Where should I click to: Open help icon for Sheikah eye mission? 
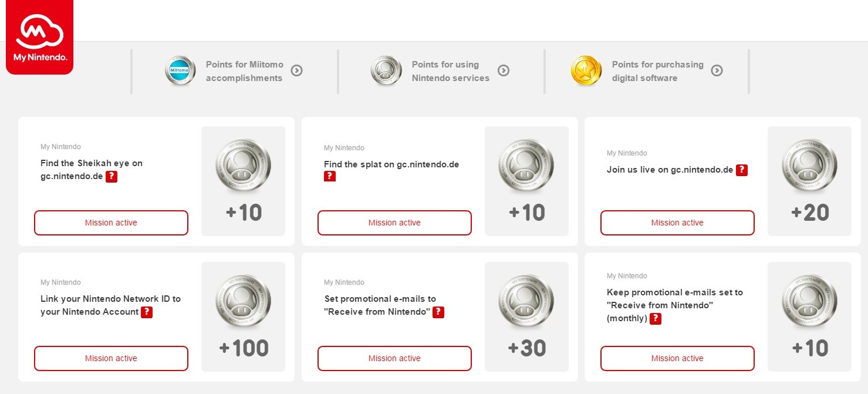[x=112, y=176]
